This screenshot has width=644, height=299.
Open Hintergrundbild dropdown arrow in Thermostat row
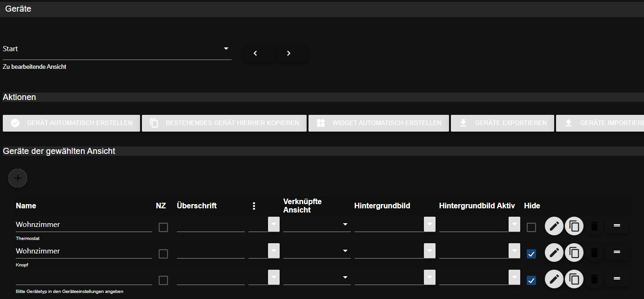point(429,224)
